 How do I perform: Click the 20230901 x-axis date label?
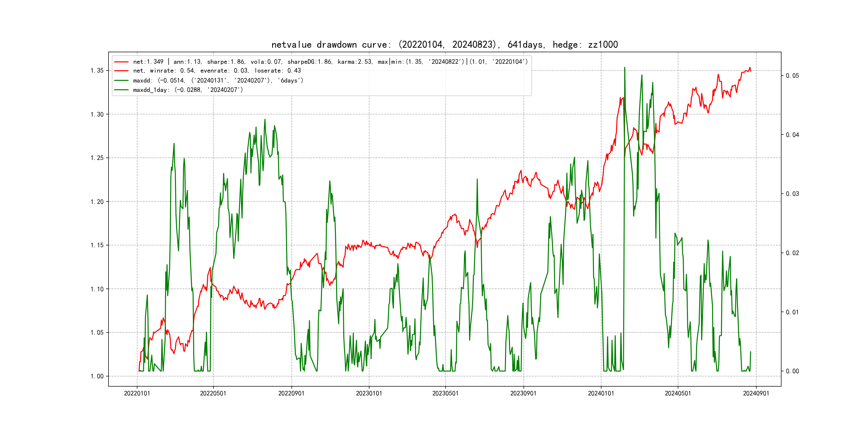click(x=523, y=393)
